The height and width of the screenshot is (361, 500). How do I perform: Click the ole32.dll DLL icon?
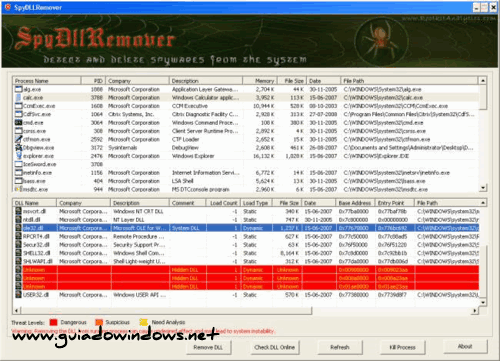(x=18, y=228)
